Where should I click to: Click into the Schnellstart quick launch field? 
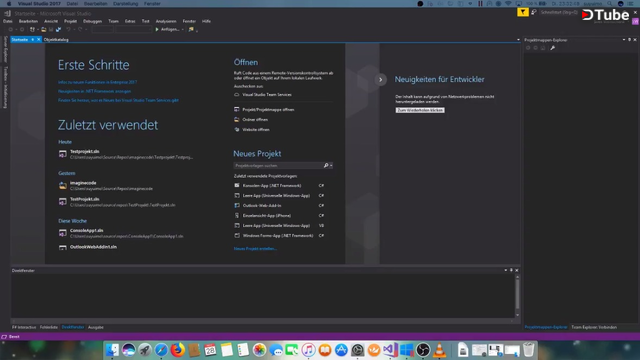pyautogui.click(x=559, y=12)
